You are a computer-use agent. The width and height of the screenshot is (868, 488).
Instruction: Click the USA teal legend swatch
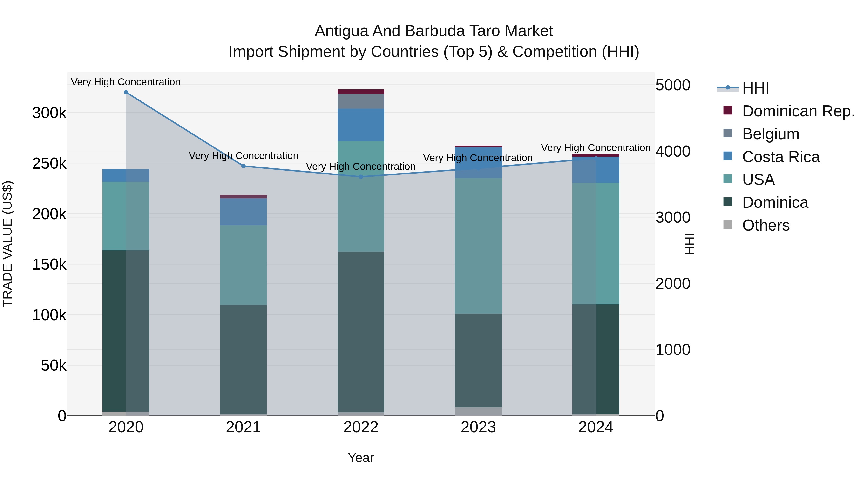(x=728, y=179)
